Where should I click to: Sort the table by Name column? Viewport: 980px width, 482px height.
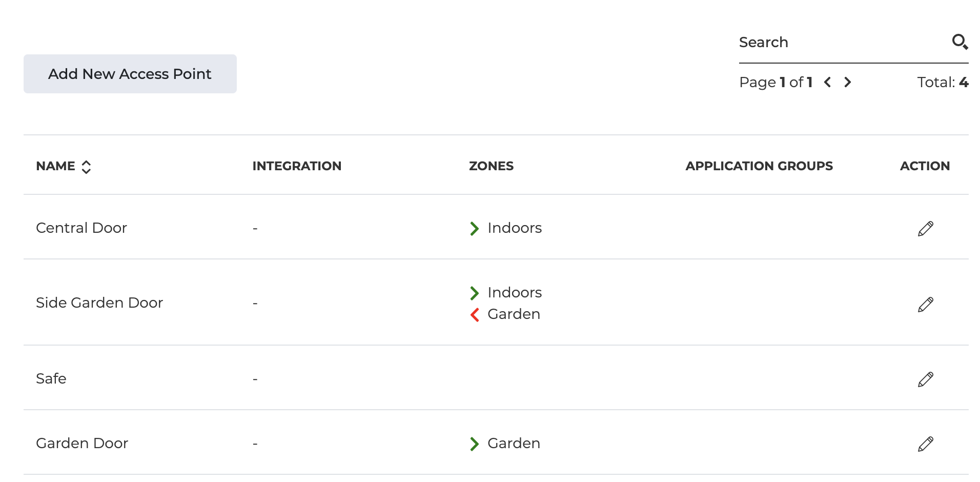point(86,167)
